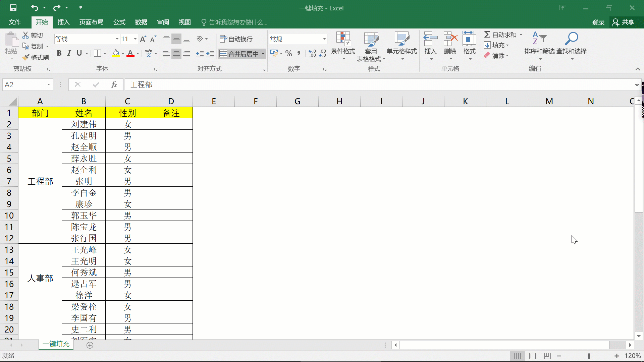
Task: Click the Percent Style icon
Action: click(289, 54)
